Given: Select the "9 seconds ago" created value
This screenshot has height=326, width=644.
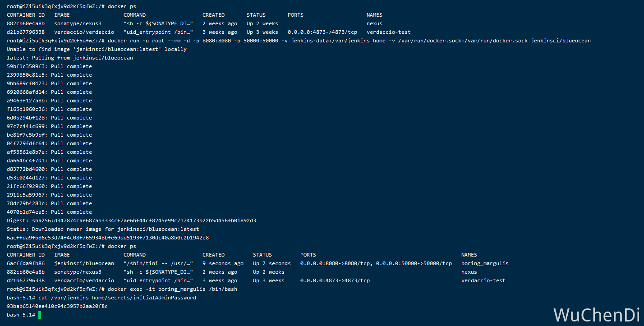Looking at the screenshot, I should pos(223,263).
